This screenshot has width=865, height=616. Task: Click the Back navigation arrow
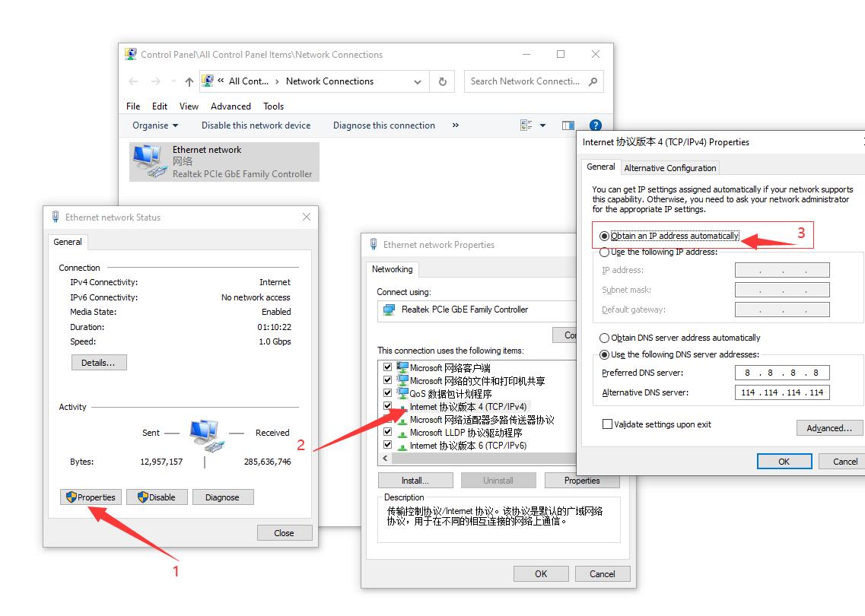[x=134, y=81]
